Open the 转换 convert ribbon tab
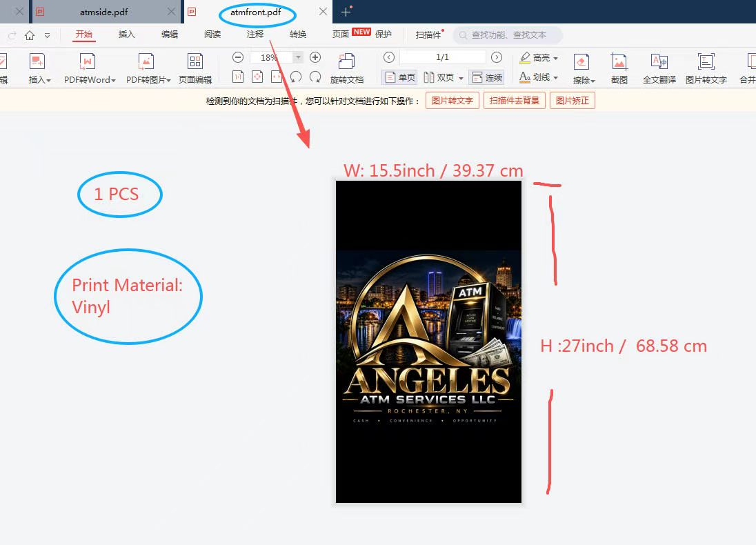 [x=298, y=34]
